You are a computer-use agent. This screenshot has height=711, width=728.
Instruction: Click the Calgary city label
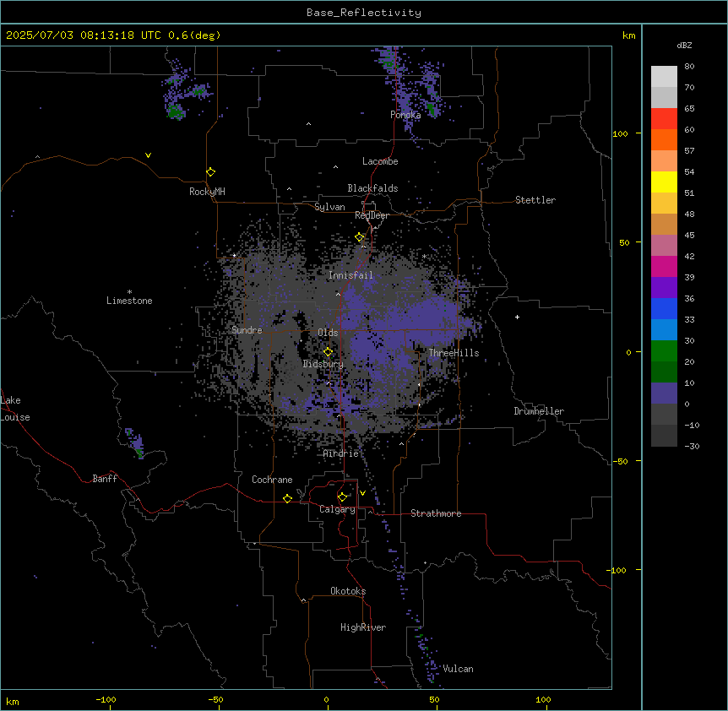[337, 509]
